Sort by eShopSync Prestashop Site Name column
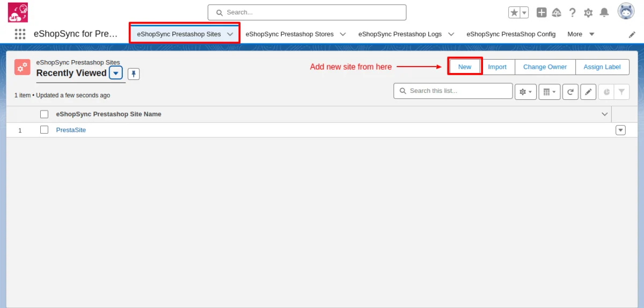644x308 pixels. tap(108, 114)
